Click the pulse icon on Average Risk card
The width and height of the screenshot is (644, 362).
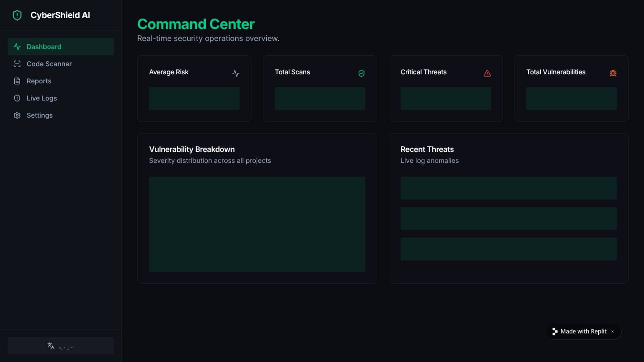click(236, 73)
